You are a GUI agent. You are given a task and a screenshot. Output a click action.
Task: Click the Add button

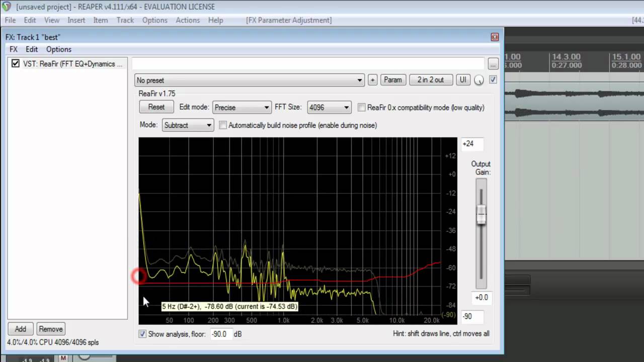click(x=20, y=329)
